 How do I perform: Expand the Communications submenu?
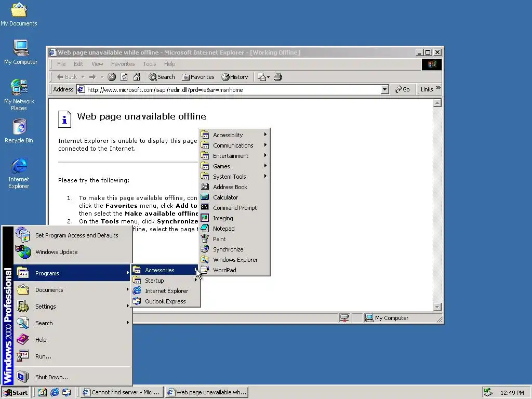[x=234, y=145]
